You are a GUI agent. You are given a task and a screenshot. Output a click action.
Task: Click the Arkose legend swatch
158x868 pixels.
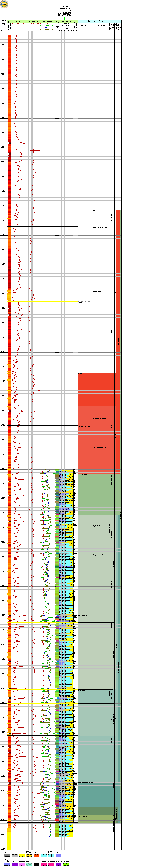36,856
